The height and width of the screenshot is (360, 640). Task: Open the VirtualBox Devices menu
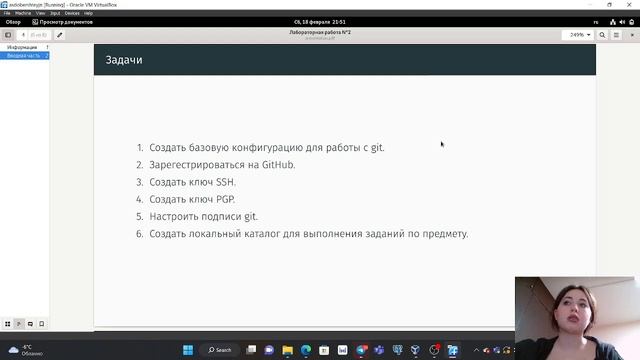click(x=72, y=13)
